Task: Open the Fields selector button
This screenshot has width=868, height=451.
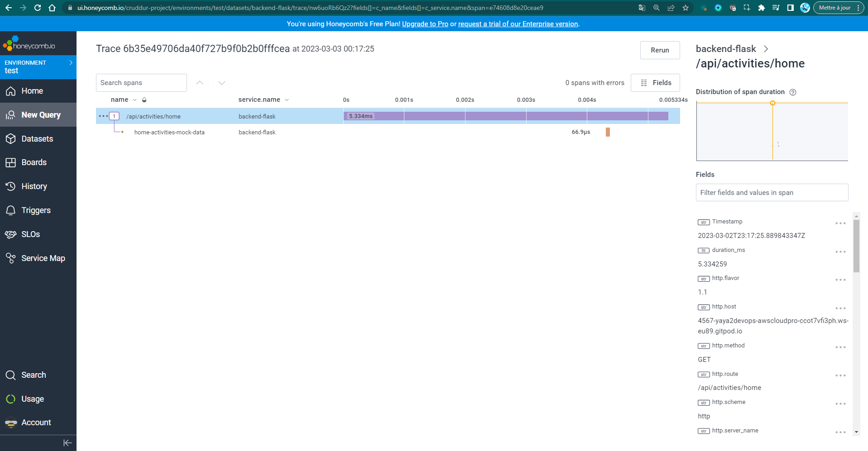Action: click(655, 83)
